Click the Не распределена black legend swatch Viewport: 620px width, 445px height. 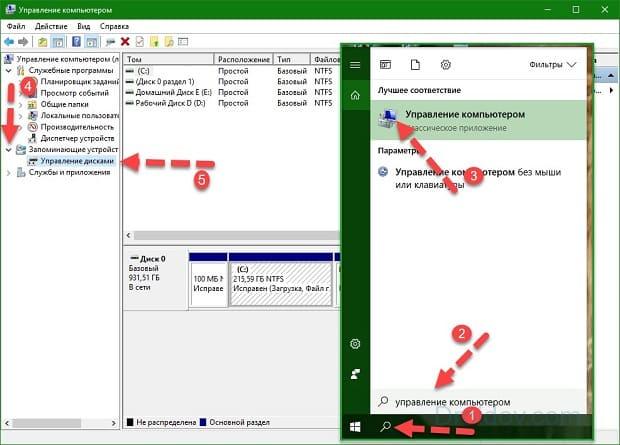click(x=130, y=422)
